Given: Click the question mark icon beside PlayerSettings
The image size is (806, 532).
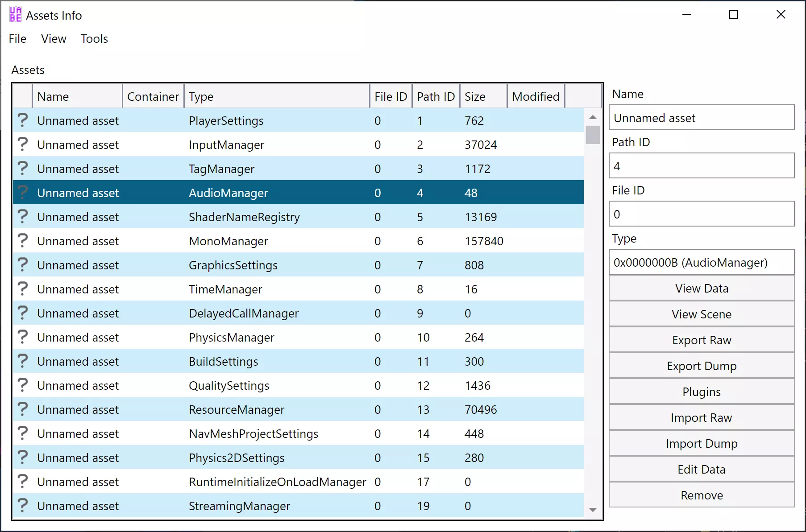Looking at the screenshot, I should point(23,120).
